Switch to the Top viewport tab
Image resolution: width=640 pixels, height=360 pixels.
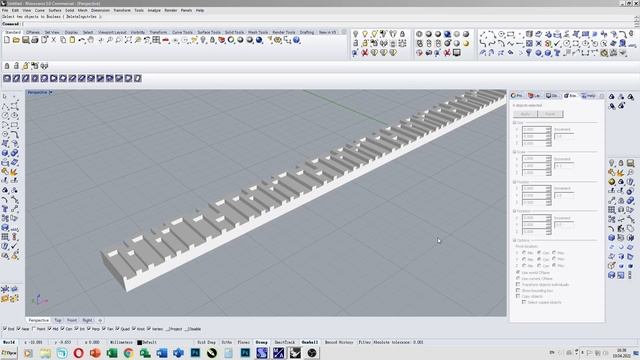tap(58, 320)
